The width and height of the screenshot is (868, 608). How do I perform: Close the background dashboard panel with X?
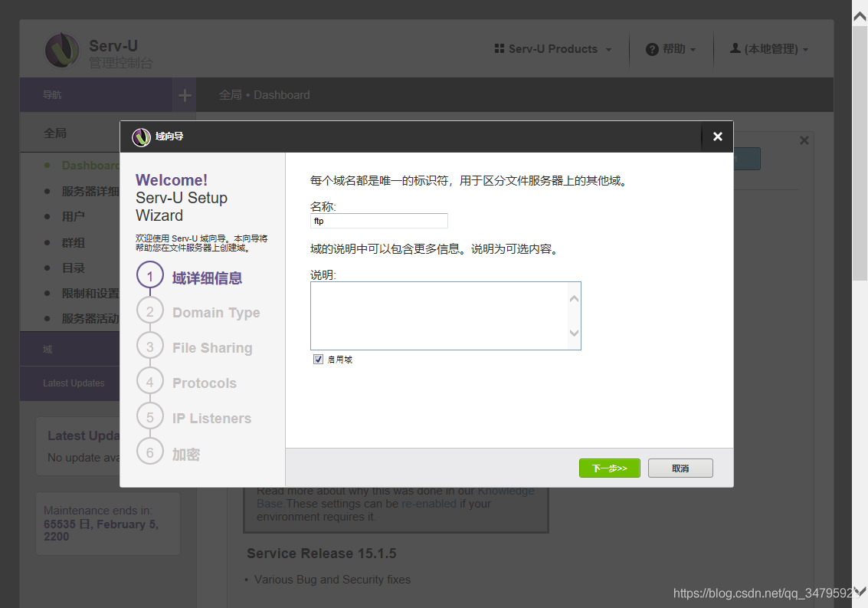tap(804, 140)
